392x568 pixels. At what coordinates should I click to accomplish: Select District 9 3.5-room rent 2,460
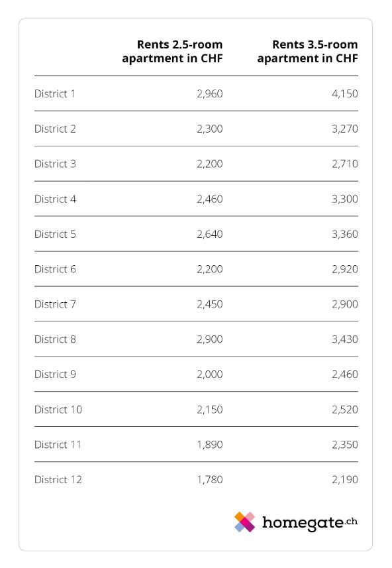pos(345,374)
